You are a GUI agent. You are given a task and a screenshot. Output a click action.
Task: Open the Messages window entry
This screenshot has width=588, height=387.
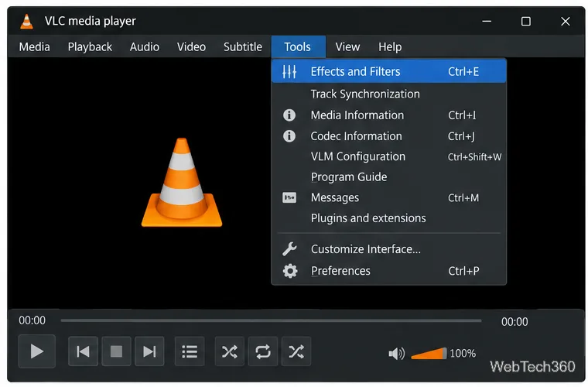[x=389, y=197]
